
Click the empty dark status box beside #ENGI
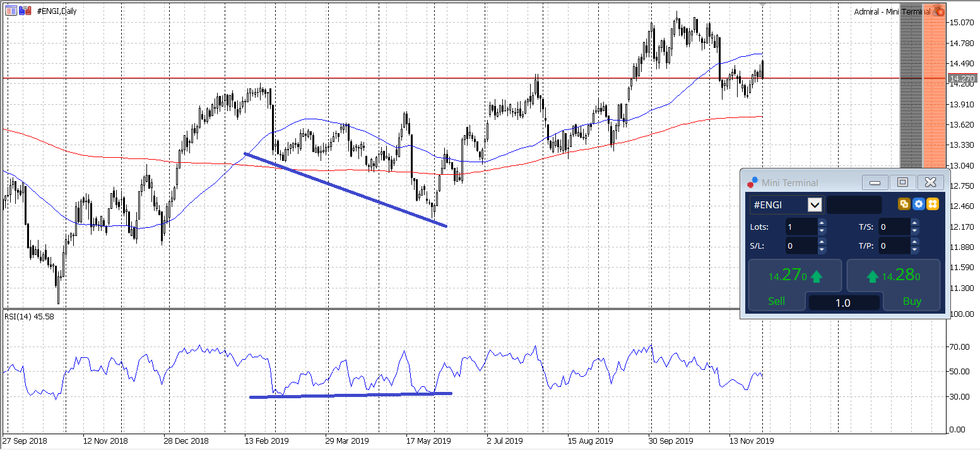(x=854, y=204)
